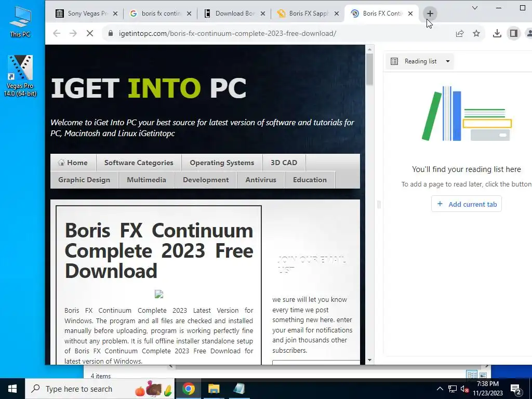Open the notification center icon
The image size is (532, 399).
(516, 389)
